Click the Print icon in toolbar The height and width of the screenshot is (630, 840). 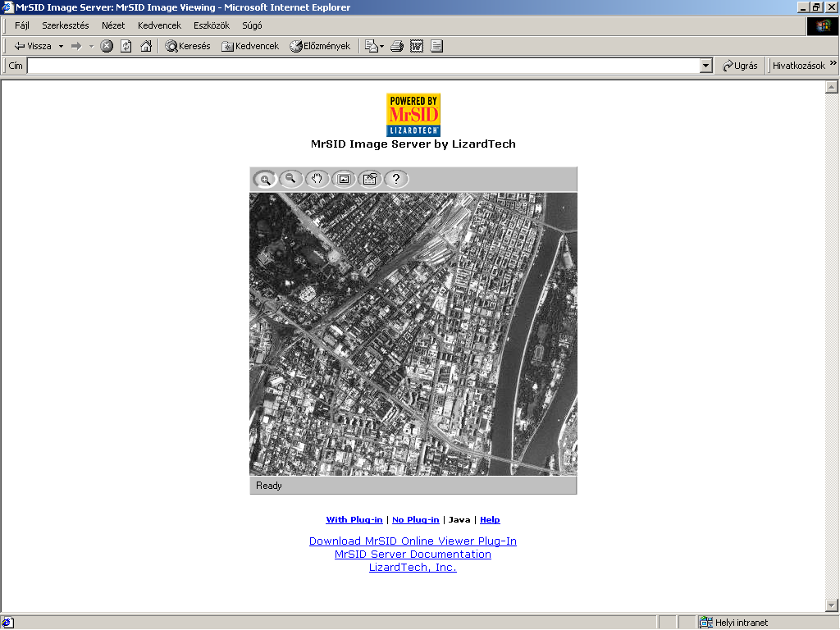click(397, 46)
